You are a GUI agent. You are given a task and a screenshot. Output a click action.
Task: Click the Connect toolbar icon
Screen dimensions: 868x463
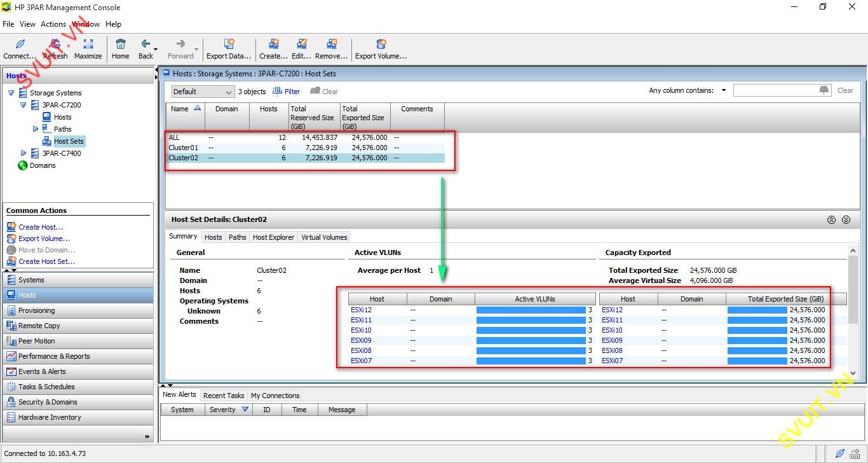click(20, 44)
